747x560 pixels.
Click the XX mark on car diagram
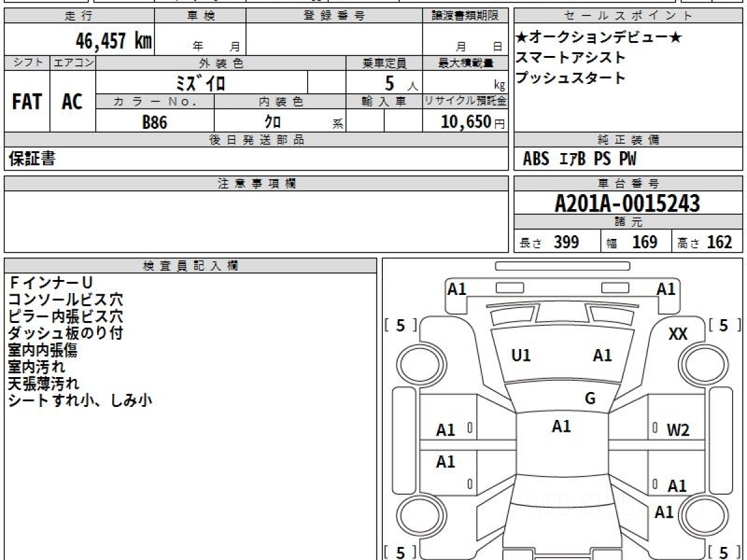click(678, 335)
